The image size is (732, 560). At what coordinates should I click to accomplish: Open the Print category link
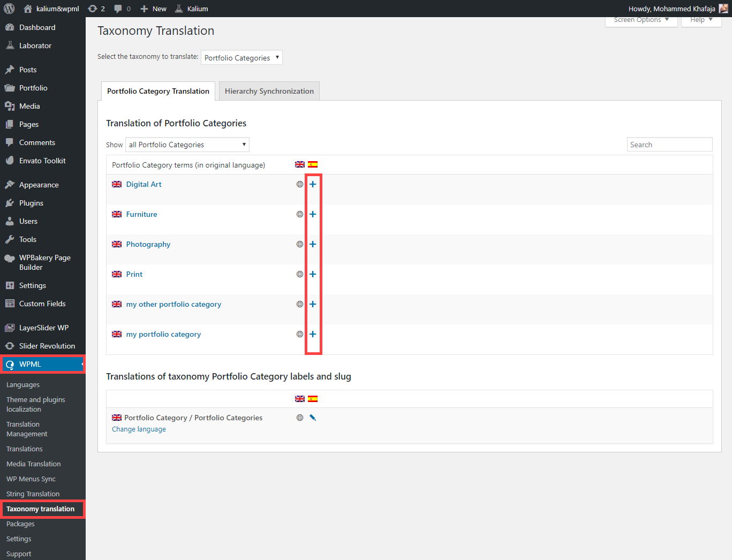tap(134, 274)
